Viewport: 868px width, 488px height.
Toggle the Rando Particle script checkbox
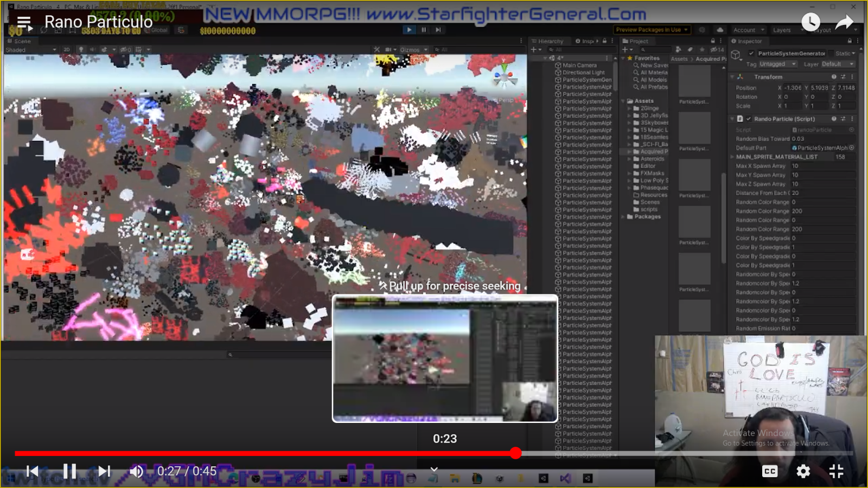pyautogui.click(x=749, y=119)
